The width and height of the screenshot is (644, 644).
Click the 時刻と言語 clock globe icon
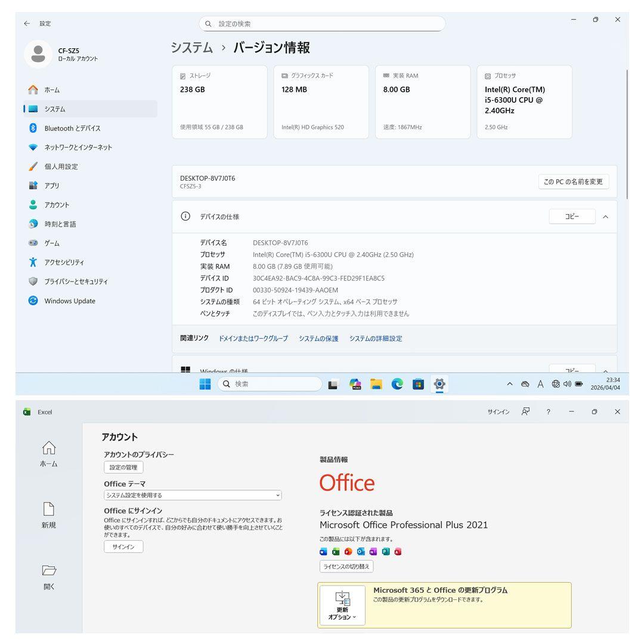coord(33,224)
